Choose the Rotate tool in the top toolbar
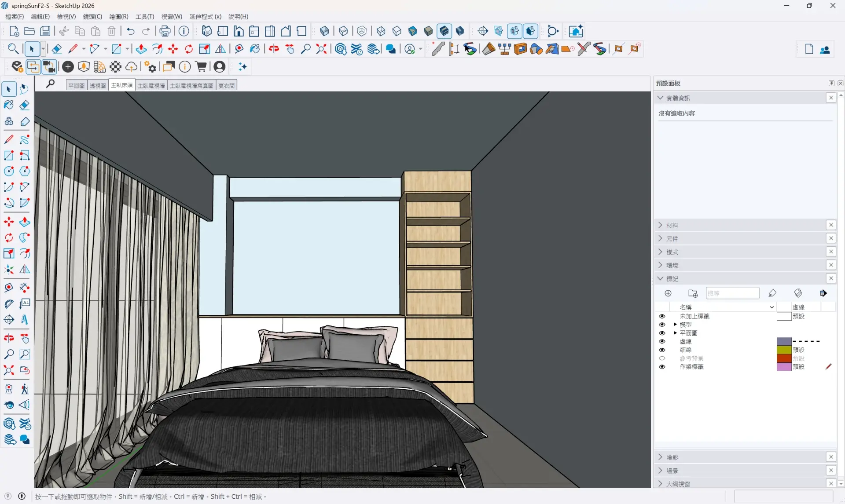 [189, 49]
